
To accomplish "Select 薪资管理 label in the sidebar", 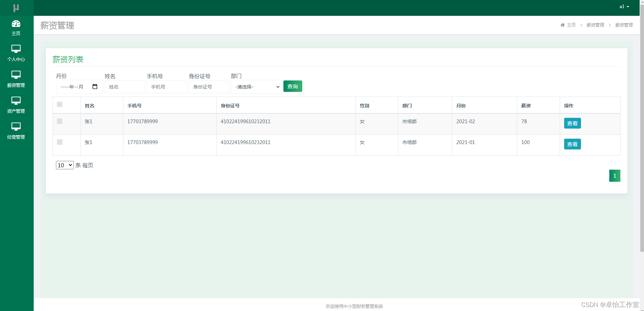I will 16,85.
